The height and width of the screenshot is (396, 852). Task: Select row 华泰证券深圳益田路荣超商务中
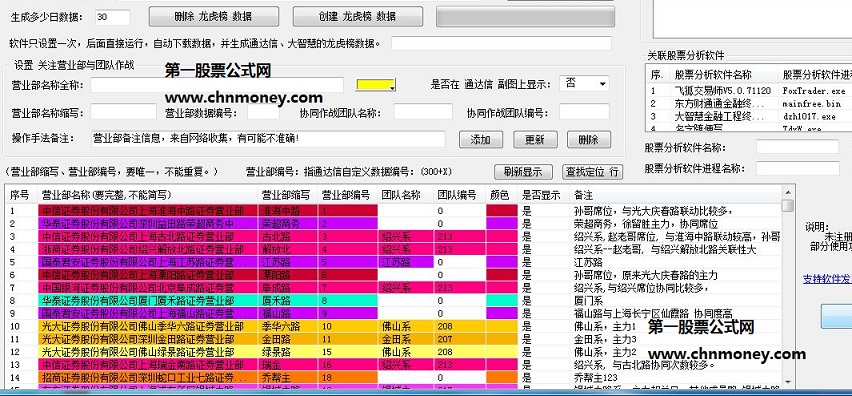(x=394, y=223)
